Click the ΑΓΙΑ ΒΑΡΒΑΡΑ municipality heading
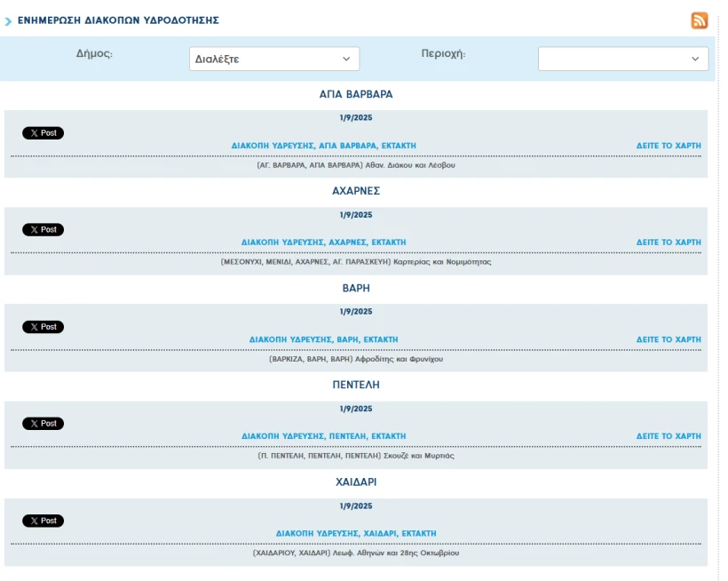The width and height of the screenshot is (728, 581). [356, 94]
